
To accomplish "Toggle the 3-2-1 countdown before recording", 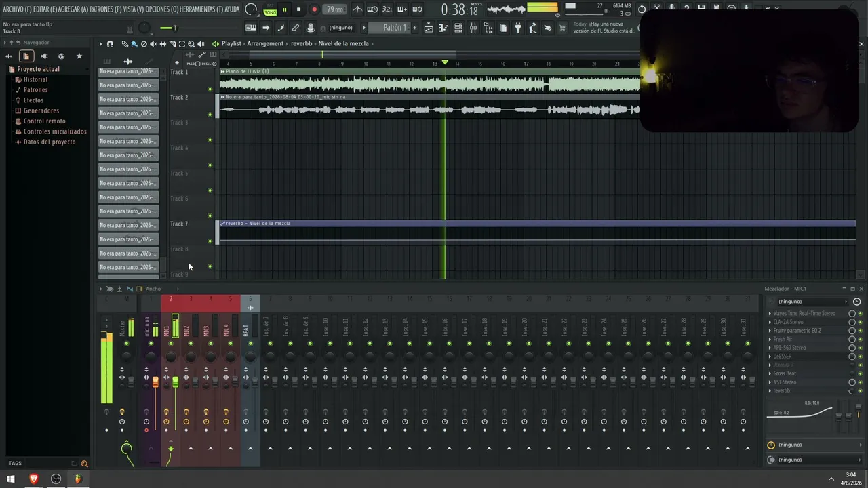I will tap(387, 9).
